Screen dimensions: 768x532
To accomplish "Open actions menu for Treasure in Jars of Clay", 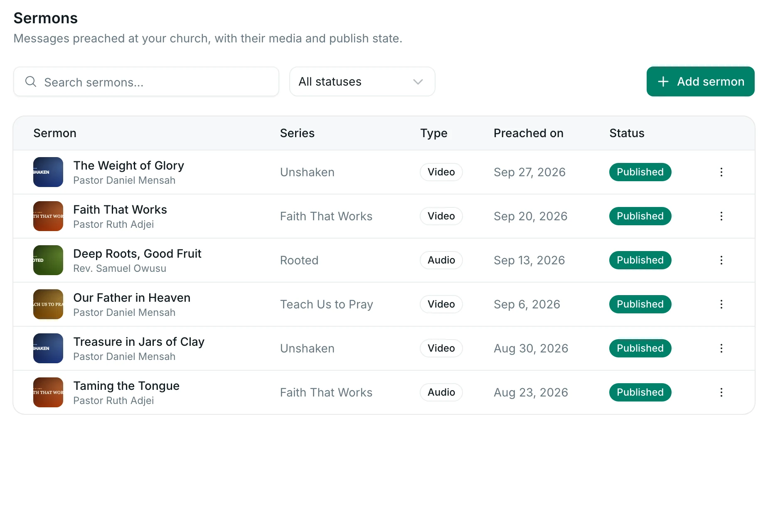I will (721, 348).
